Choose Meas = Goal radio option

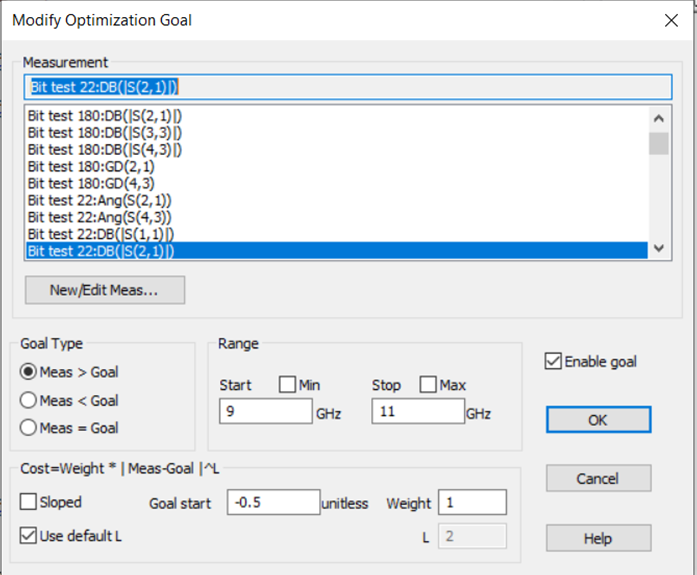pos(29,428)
